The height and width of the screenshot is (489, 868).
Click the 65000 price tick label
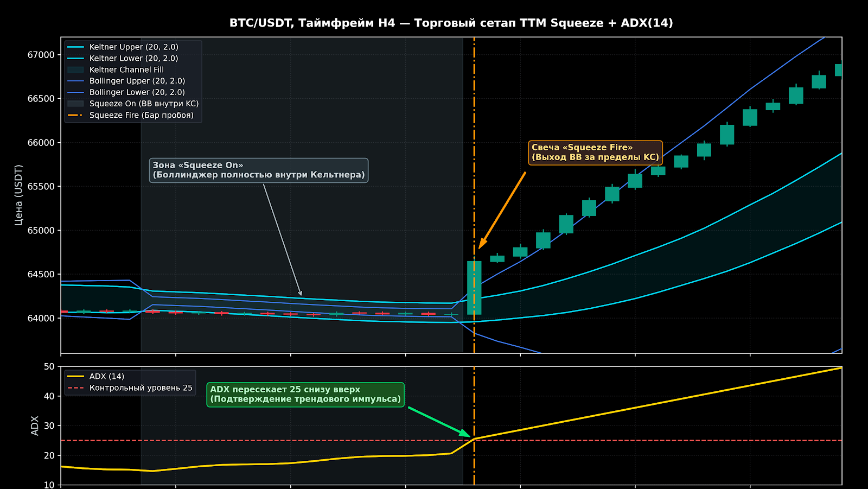41,231
